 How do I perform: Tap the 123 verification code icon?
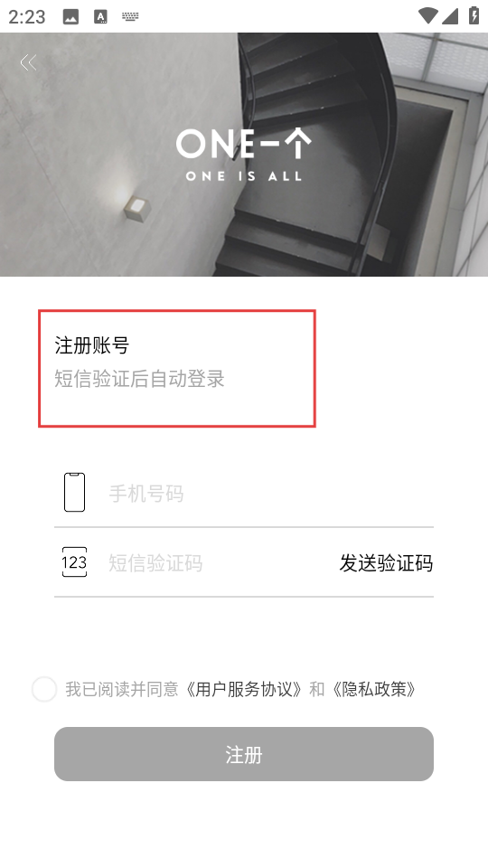74,561
